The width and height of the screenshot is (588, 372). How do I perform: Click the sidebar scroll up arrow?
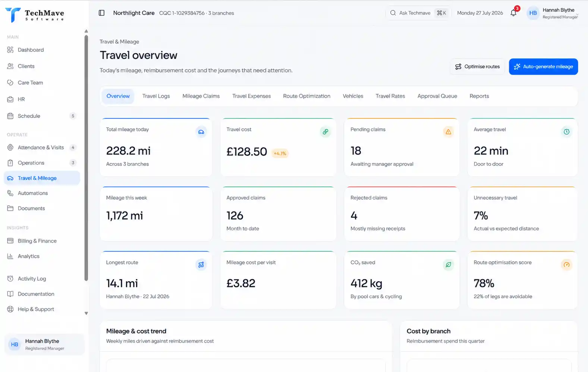86,31
